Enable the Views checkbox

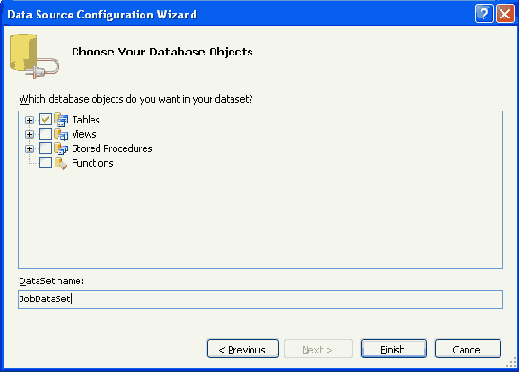point(45,134)
